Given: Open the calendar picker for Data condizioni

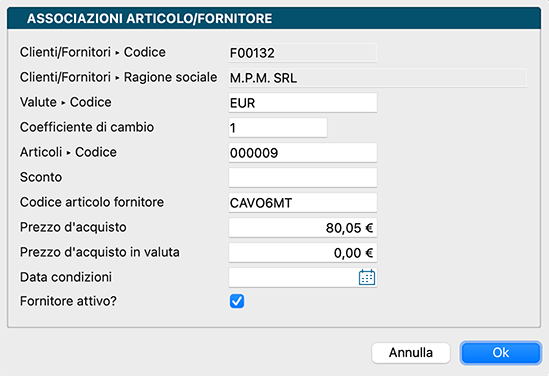Looking at the screenshot, I should pyautogui.click(x=367, y=278).
